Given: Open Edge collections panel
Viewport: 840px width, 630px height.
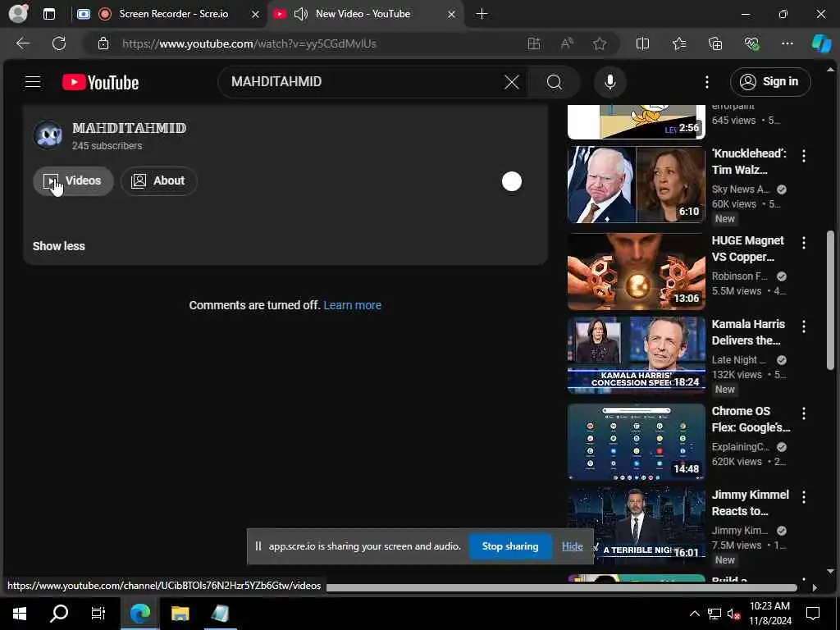Looking at the screenshot, I should (715, 43).
